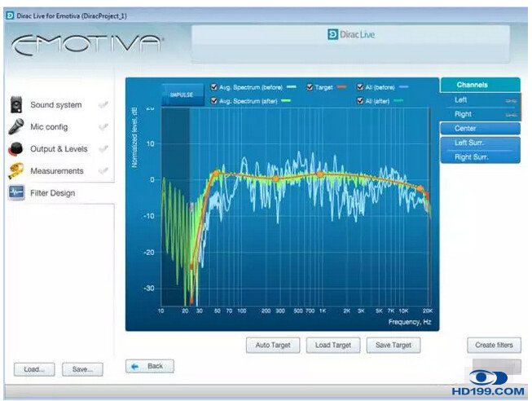Click the blue arrow on Back button
Viewport: 532px width, 401px height.
pos(135,367)
